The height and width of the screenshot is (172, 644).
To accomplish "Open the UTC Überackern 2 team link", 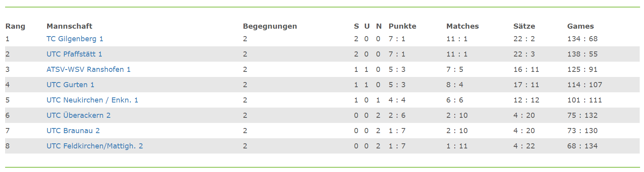I will [79, 115].
